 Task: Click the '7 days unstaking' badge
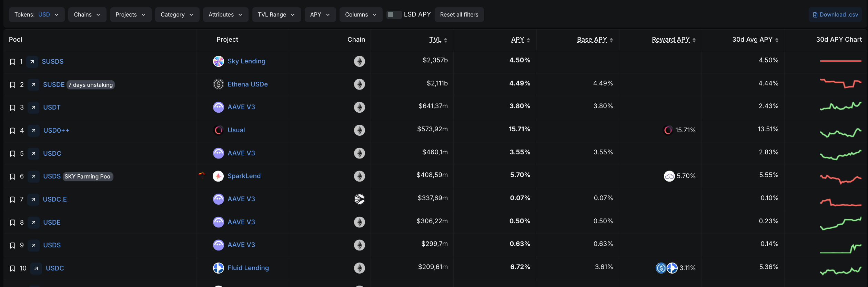90,85
